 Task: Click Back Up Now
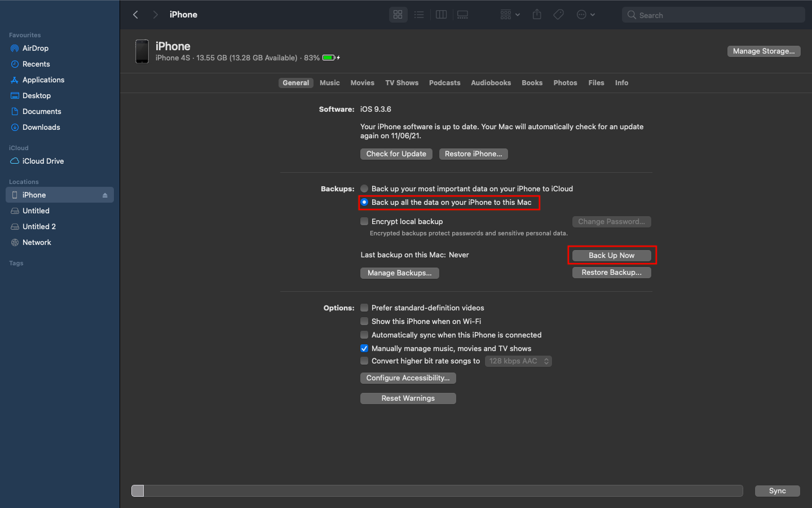(612, 256)
